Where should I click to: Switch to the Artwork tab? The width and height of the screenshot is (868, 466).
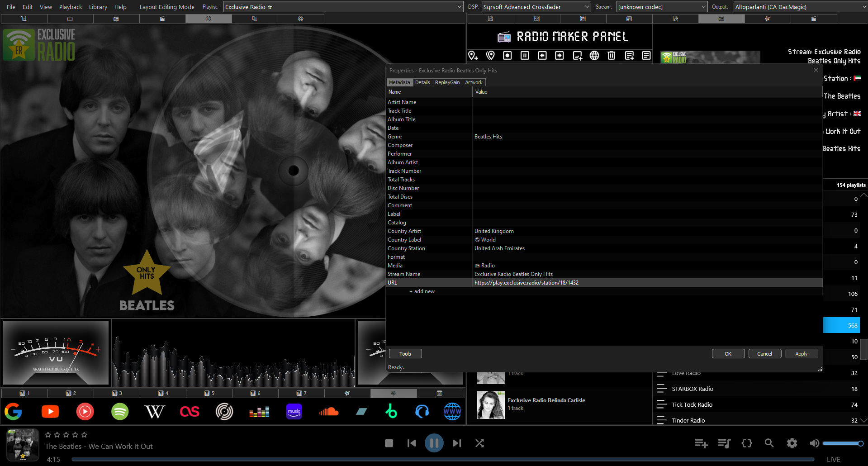tap(474, 82)
